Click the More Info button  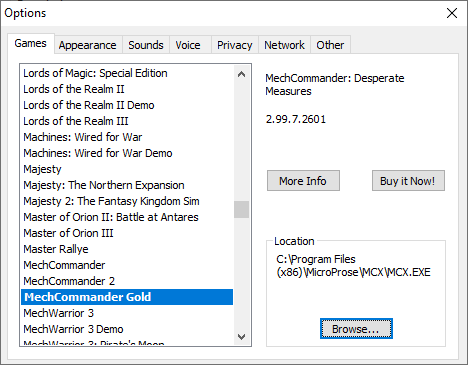303,181
